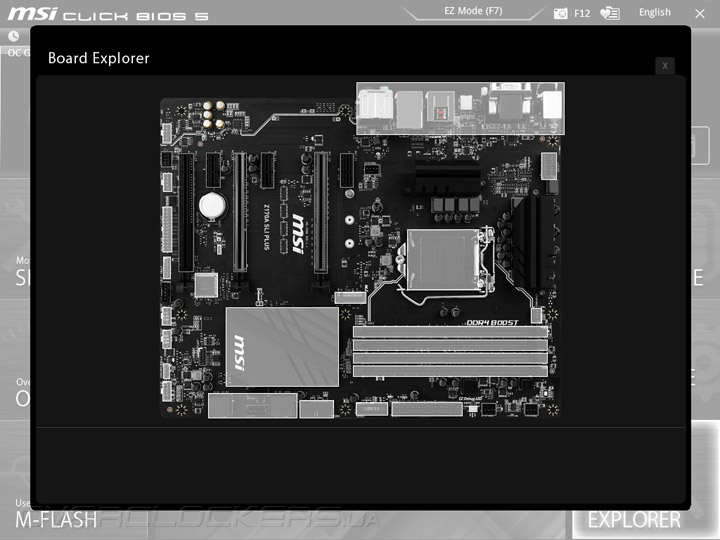
Task: Select the leftmost long PCIe slot
Action: coord(186,212)
